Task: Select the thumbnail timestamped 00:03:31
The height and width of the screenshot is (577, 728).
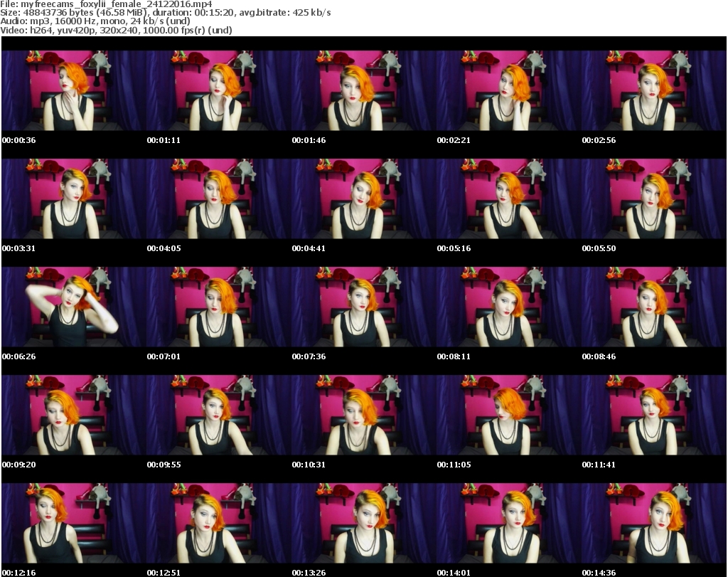Action: click(74, 198)
